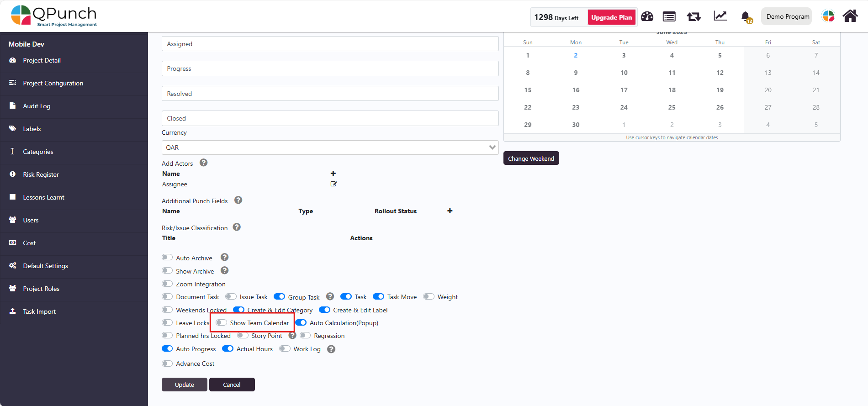
Task: Disable Task Move switch
Action: [x=378, y=297]
